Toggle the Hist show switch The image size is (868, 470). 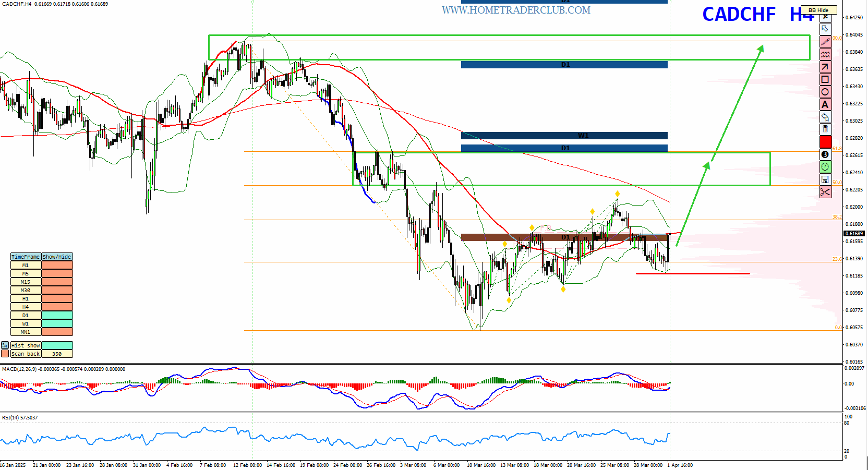[x=57, y=345]
